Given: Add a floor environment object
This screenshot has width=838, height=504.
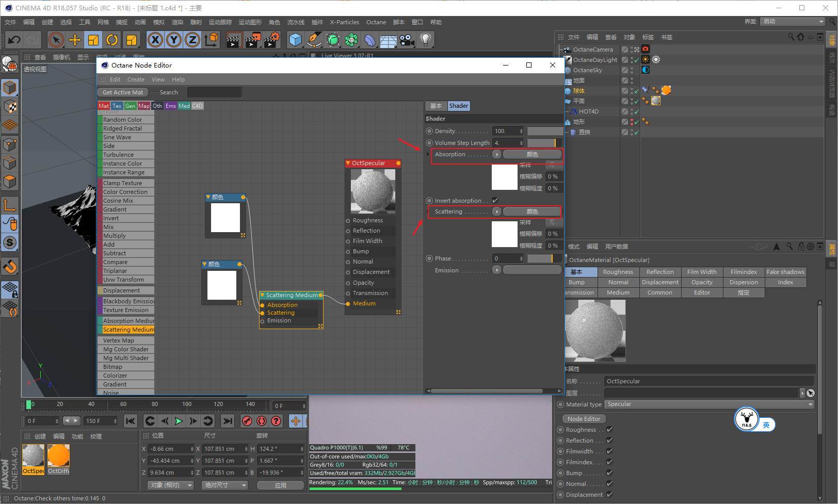Looking at the screenshot, I should 388,40.
